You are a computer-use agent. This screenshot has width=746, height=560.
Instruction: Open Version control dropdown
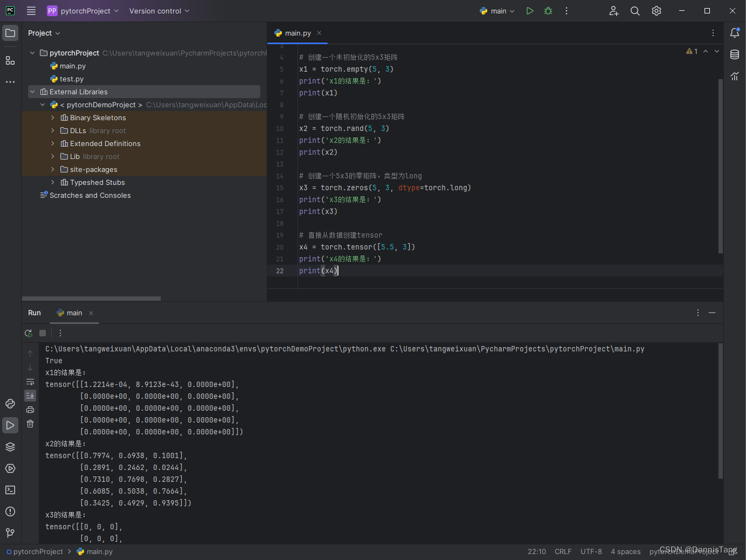pyautogui.click(x=159, y=11)
